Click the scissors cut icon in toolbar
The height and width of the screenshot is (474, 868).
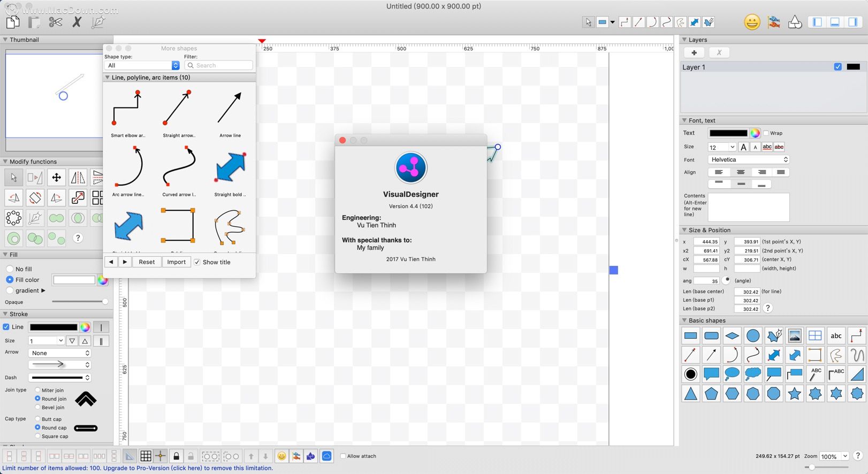pos(55,22)
